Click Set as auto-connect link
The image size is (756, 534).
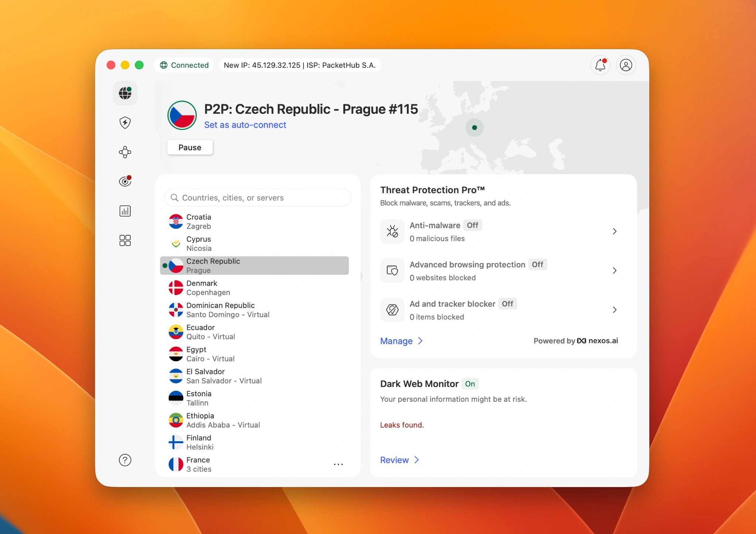tap(245, 125)
